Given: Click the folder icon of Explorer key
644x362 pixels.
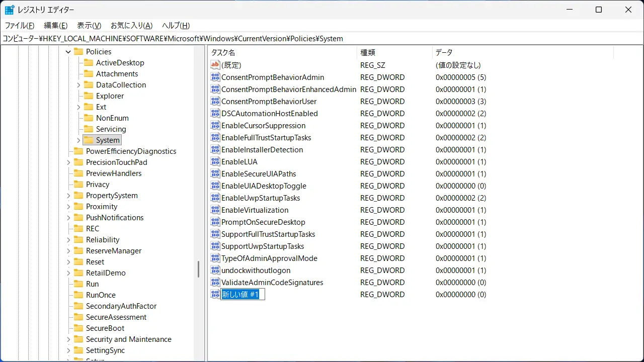Looking at the screenshot, I should click(89, 96).
